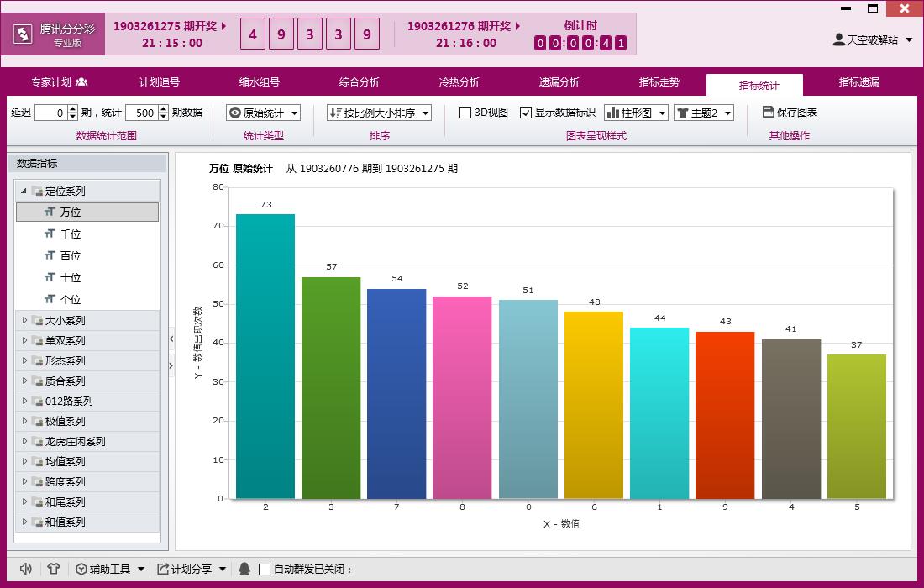Click the user avatar icon next to 天空破解站
The width and height of the screenshot is (924, 588).
(x=838, y=39)
